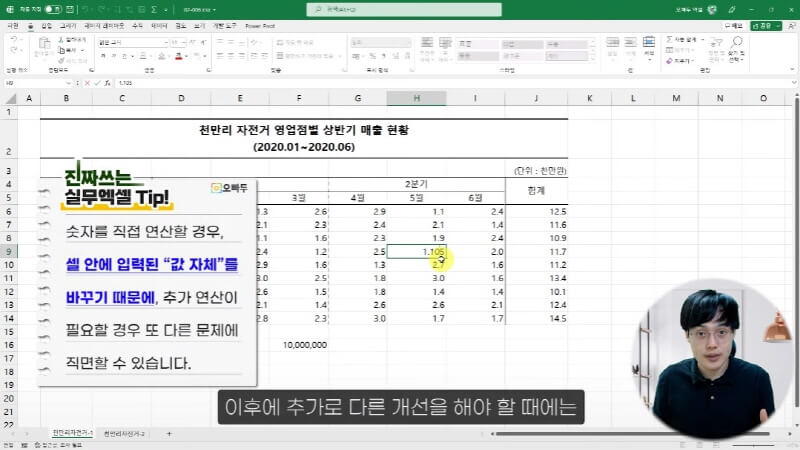Toggle Align Left

point(220,56)
